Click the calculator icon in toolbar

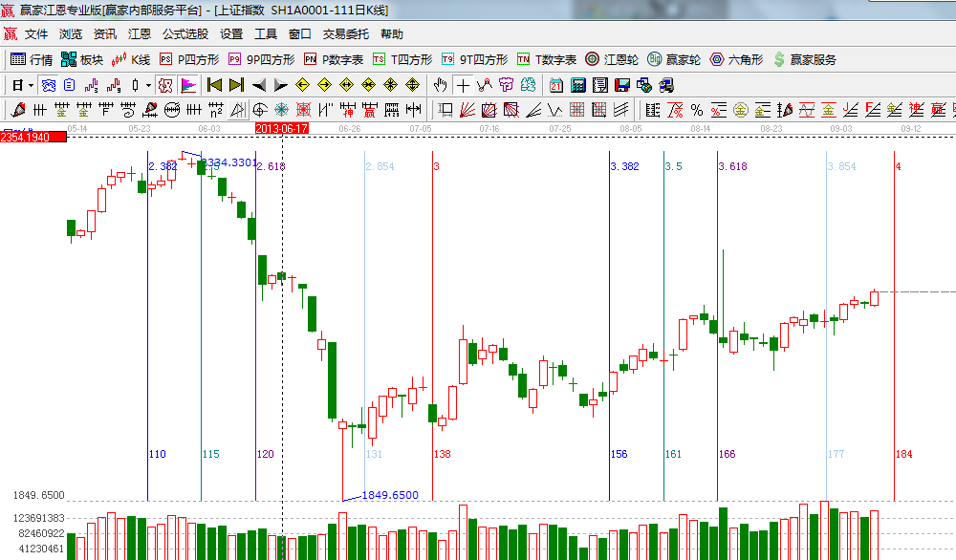[x=577, y=85]
